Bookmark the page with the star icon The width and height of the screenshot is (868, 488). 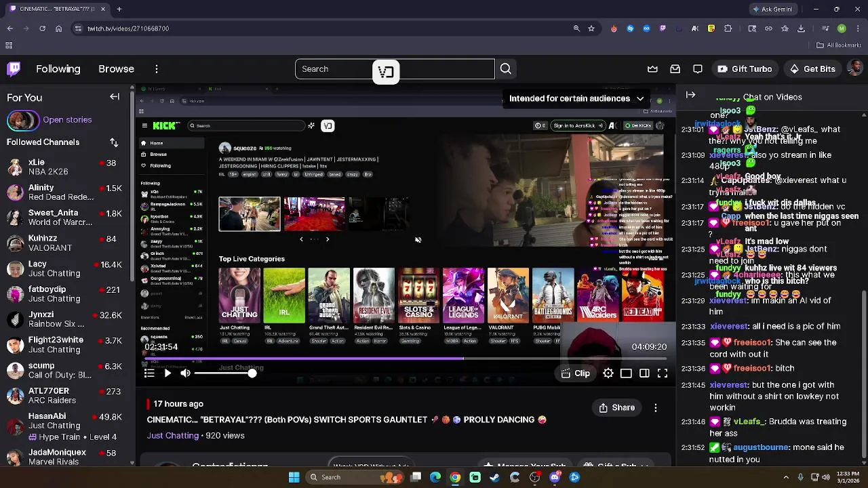coord(591,28)
